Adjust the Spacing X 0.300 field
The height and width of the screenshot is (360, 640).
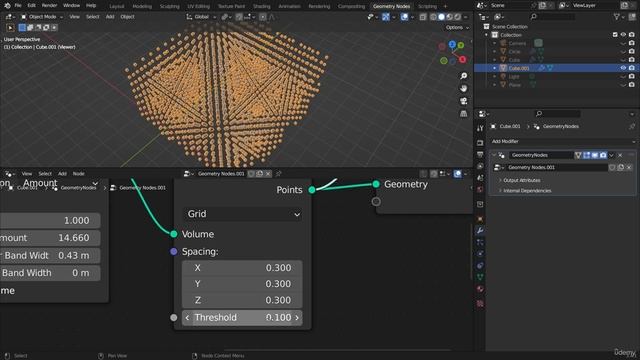pyautogui.click(x=242, y=268)
